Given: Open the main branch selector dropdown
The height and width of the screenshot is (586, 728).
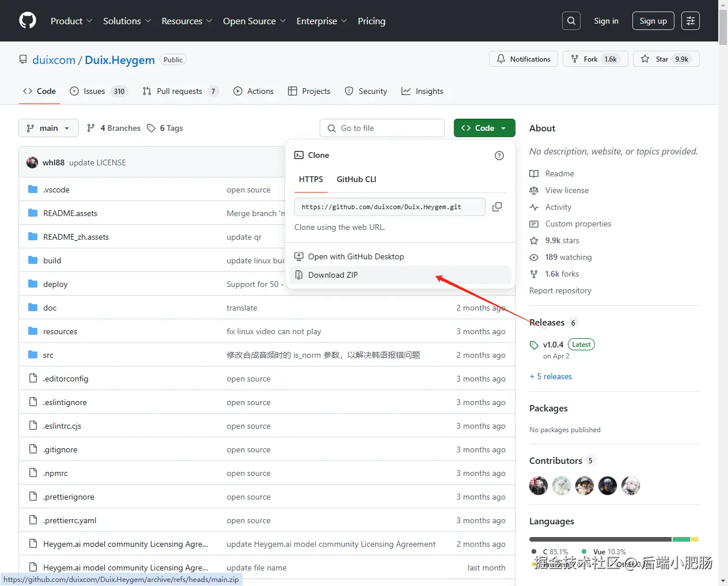Looking at the screenshot, I should (x=48, y=128).
